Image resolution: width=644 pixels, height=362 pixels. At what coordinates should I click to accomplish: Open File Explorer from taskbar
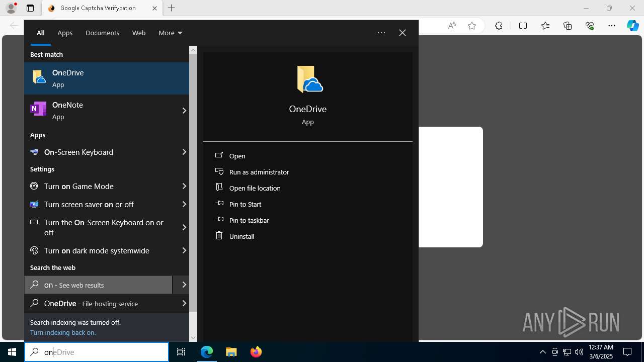(x=231, y=352)
